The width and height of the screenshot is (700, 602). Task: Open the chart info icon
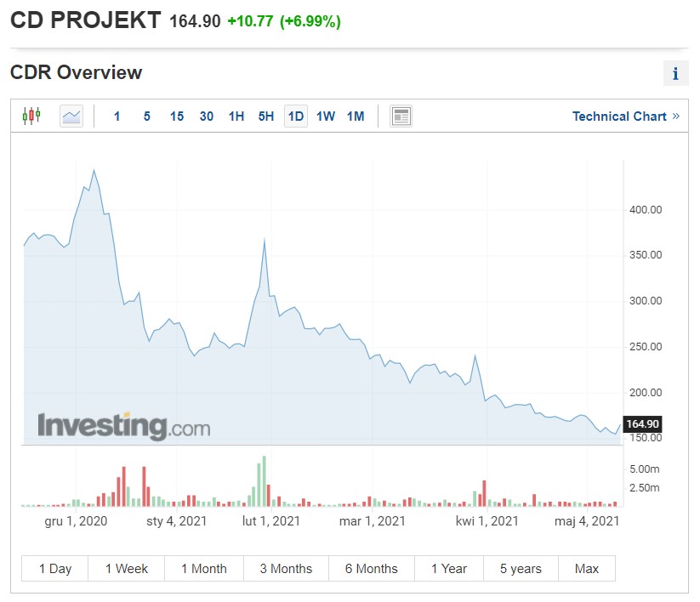click(x=675, y=73)
